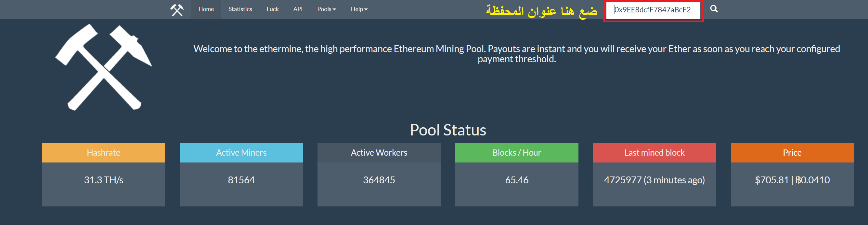This screenshot has width=868, height=225.
Task: Select the $705.81 price value
Action: 771,180
